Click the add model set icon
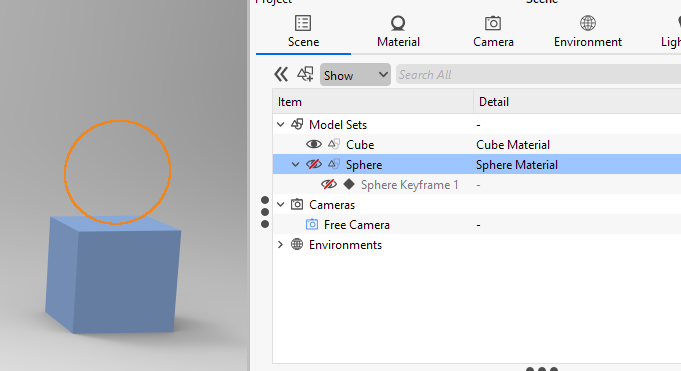The image size is (681, 371). (x=305, y=74)
